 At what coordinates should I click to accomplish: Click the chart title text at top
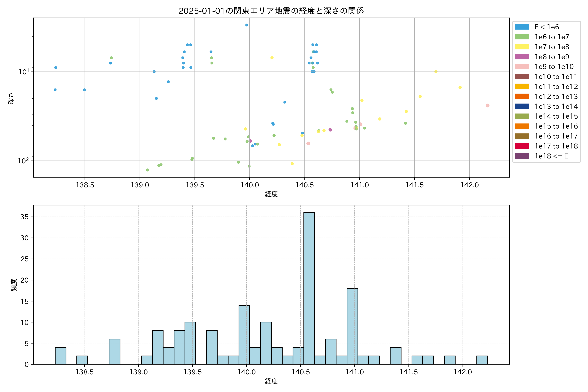(271, 11)
